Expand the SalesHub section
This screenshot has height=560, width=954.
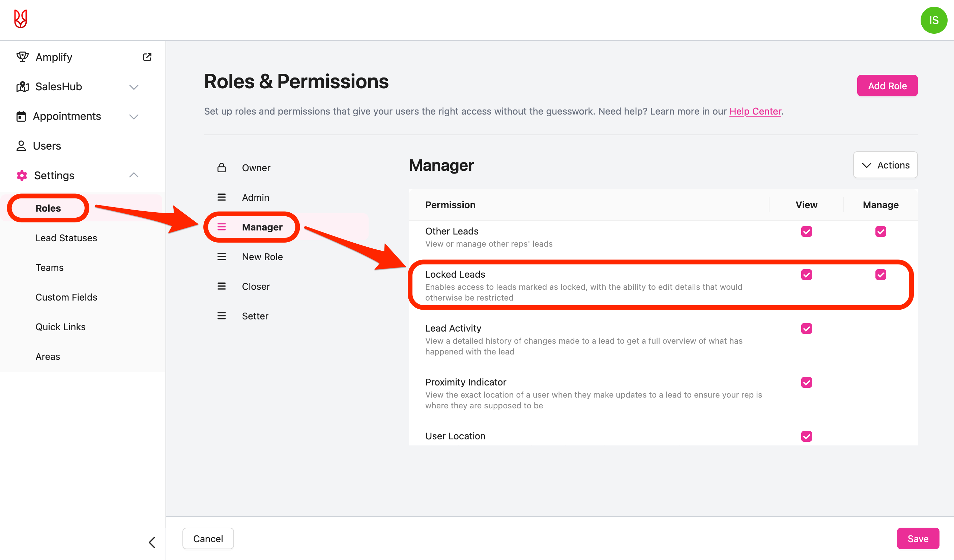(134, 87)
